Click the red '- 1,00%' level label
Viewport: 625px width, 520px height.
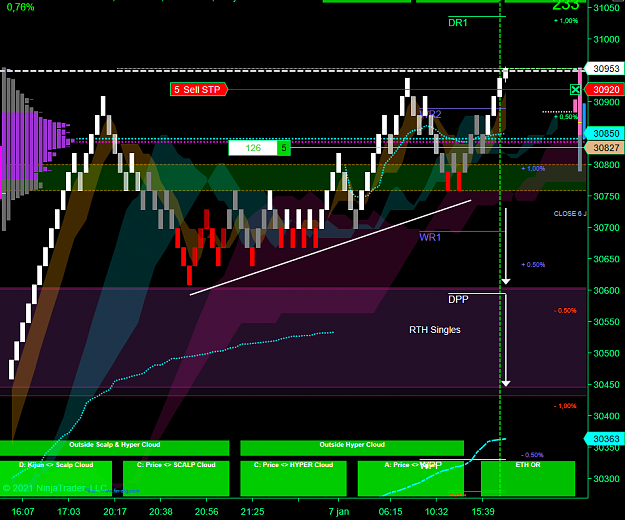tap(565, 406)
